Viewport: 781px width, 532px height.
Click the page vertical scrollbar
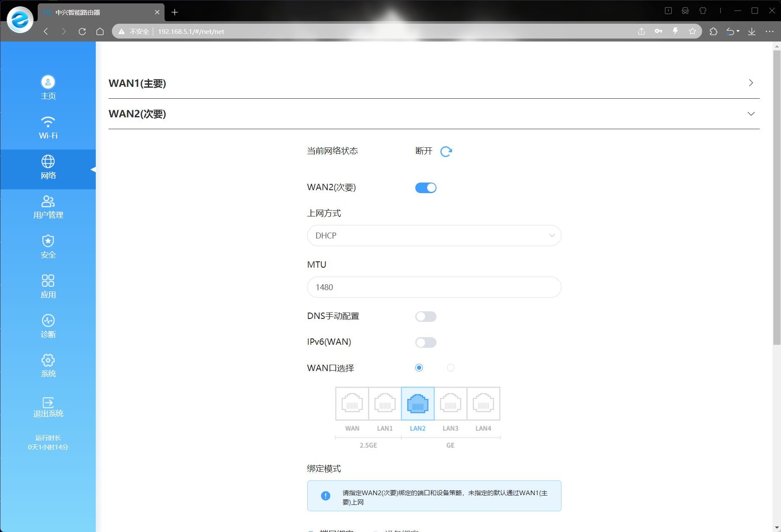pyautogui.click(x=777, y=198)
